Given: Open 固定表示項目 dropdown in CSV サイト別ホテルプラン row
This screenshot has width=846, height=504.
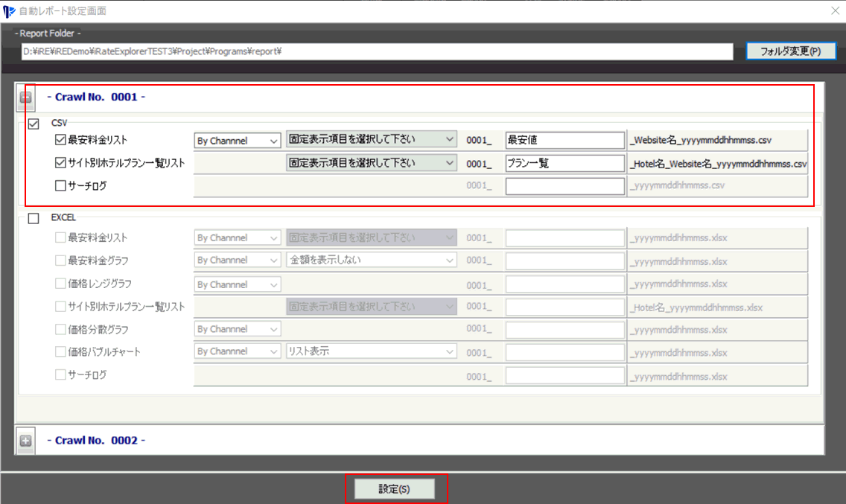Looking at the screenshot, I should click(x=371, y=162).
